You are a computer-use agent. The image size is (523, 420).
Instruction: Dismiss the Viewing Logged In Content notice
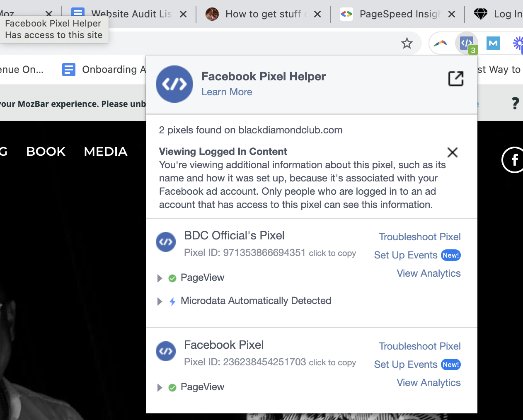click(x=453, y=152)
